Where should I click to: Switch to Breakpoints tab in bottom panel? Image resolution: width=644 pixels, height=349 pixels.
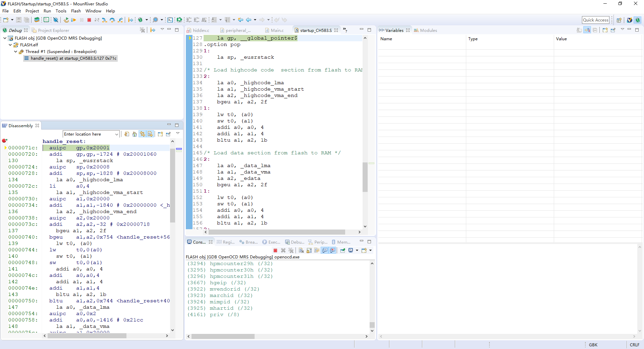tap(249, 242)
